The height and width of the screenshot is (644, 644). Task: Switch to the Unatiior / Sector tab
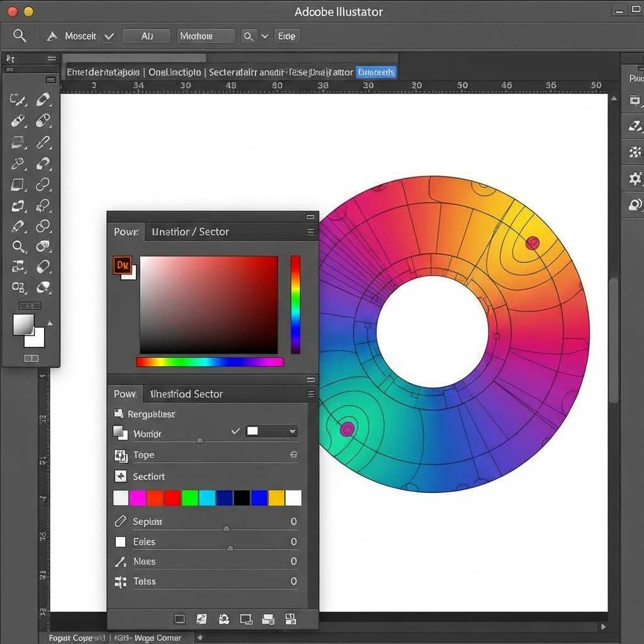pyautogui.click(x=190, y=232)
